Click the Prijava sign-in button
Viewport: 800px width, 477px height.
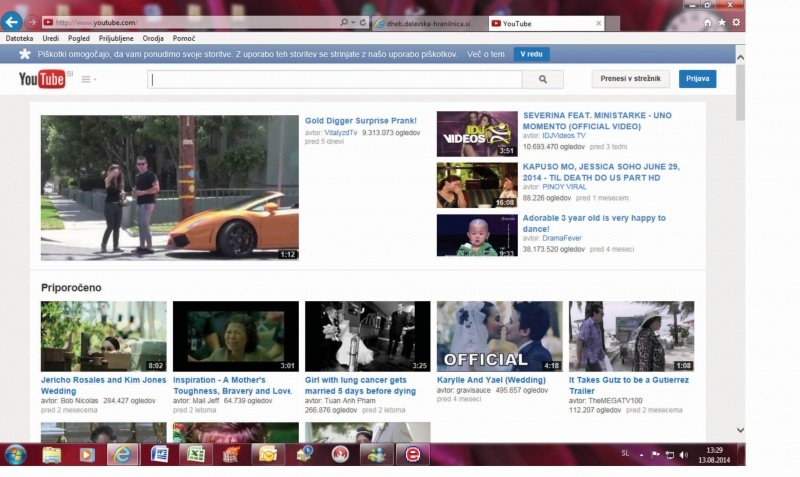[x=697, y=79]
